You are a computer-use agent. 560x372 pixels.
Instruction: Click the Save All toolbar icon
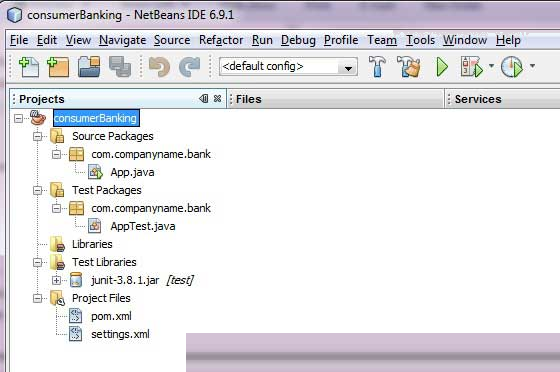(120, 67)
